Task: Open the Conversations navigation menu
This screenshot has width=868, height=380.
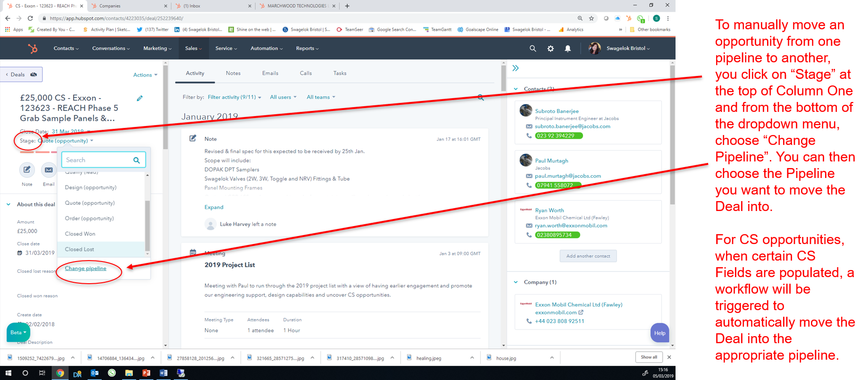Action: [x=111, y=48]
